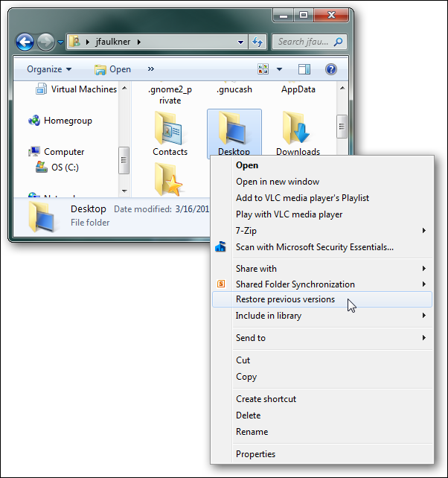This screenshot has height=478, width=448.
Task: Select the AppData folder
Action: (298, 89)
